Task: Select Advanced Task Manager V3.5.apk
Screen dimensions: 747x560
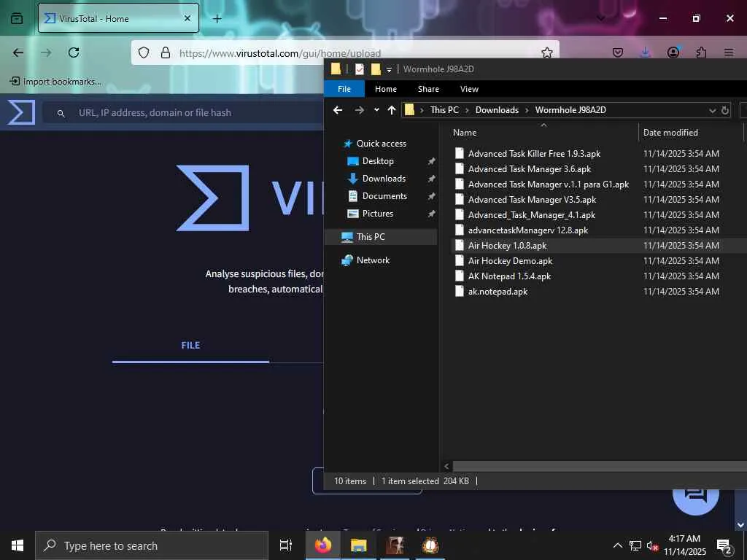Action: [532, 200]
